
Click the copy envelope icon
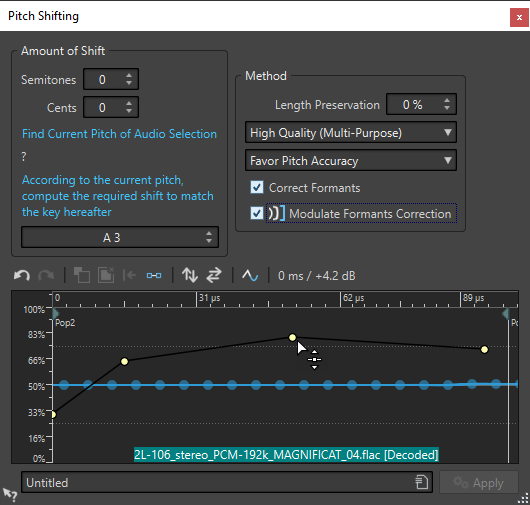(82, 275)
